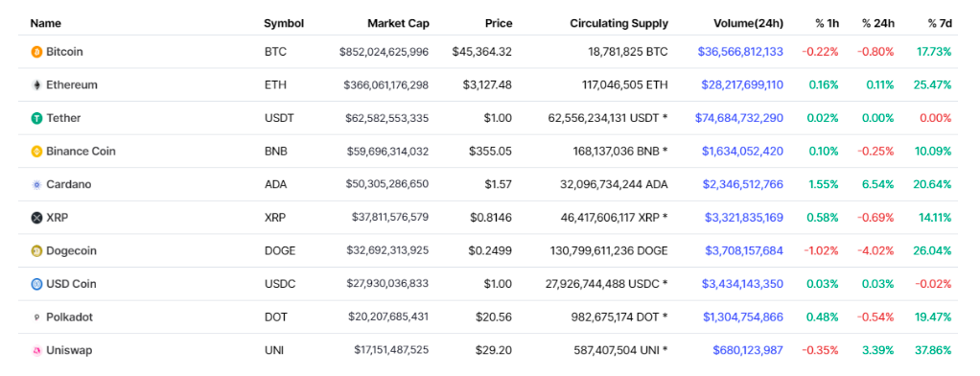Open Bitcoin's 24h volume link $36,566,812,133
The image size is (980, 376).
point(740,52)
